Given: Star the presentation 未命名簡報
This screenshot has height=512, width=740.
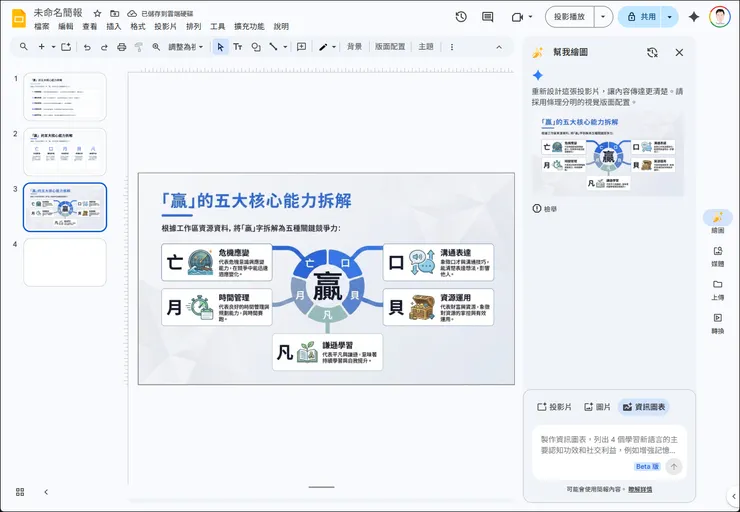Looking at the screenshot, I should tap(97, 14).
